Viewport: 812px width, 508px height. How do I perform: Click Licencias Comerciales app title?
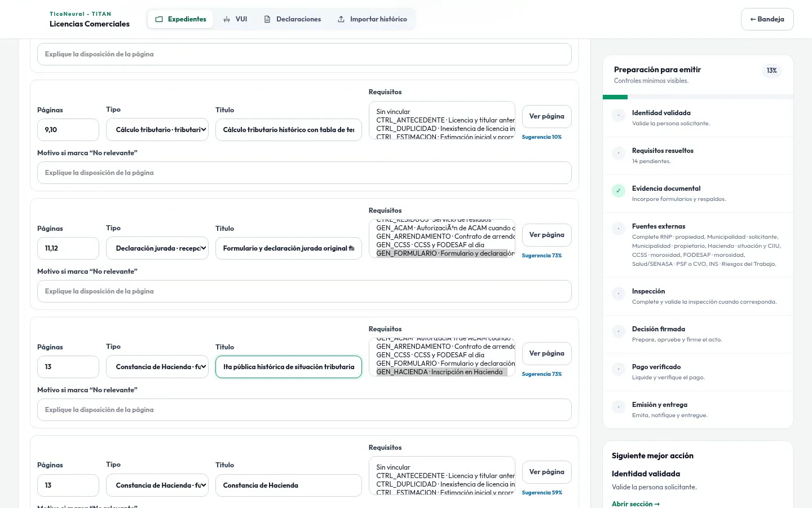coord(90,24)
